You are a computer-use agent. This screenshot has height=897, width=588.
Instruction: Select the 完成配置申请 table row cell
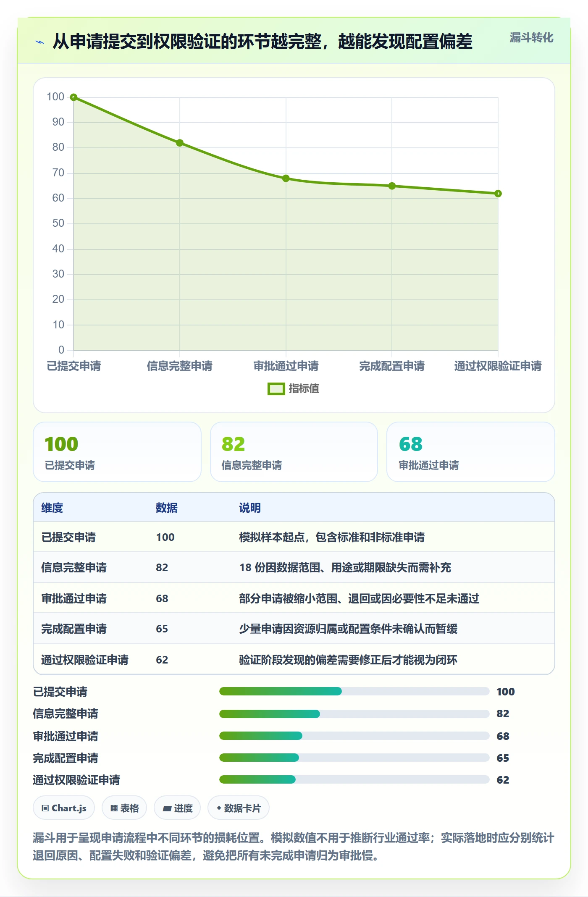(x=74, y=629)
